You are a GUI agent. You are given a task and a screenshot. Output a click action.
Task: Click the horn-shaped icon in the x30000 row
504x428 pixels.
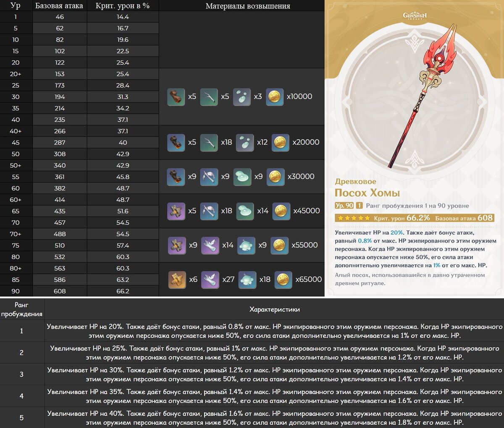[209, 177]
